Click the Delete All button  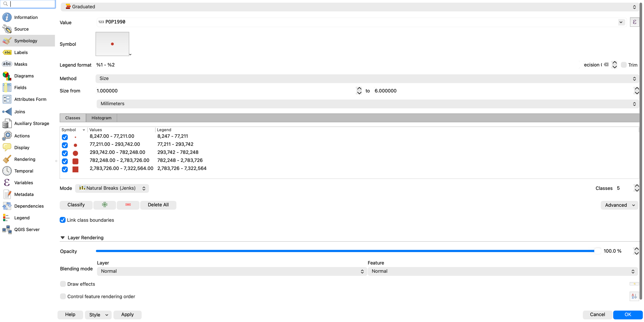click(158, 205)
